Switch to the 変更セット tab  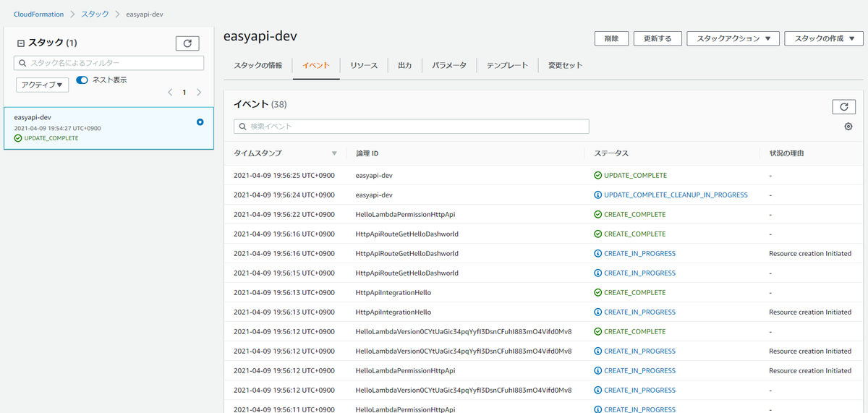(x=566, y=65)
